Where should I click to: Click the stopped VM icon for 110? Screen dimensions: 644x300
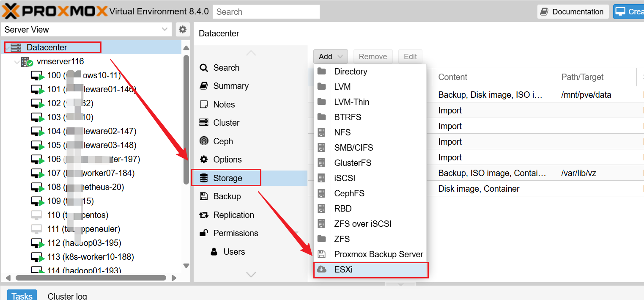click(37, 215)
